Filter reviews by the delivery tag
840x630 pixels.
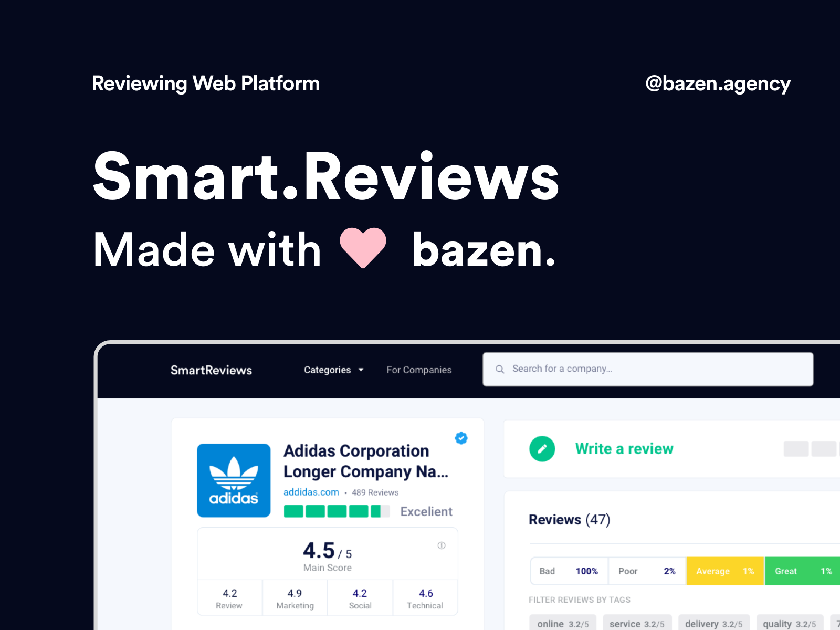[x=714, y=623]
